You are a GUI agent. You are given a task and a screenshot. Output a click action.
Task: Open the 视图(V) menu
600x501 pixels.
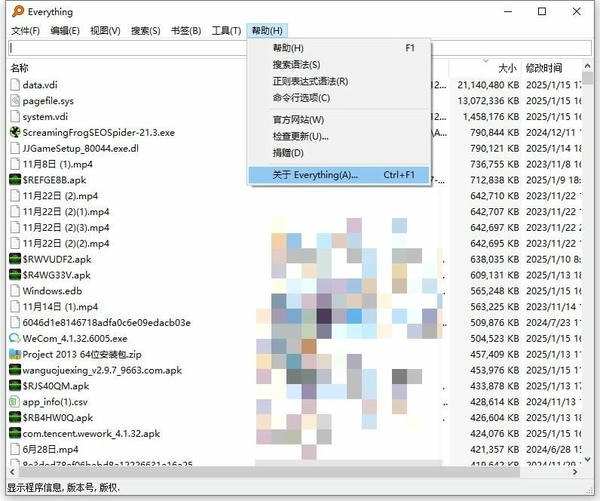click(105, 31)
